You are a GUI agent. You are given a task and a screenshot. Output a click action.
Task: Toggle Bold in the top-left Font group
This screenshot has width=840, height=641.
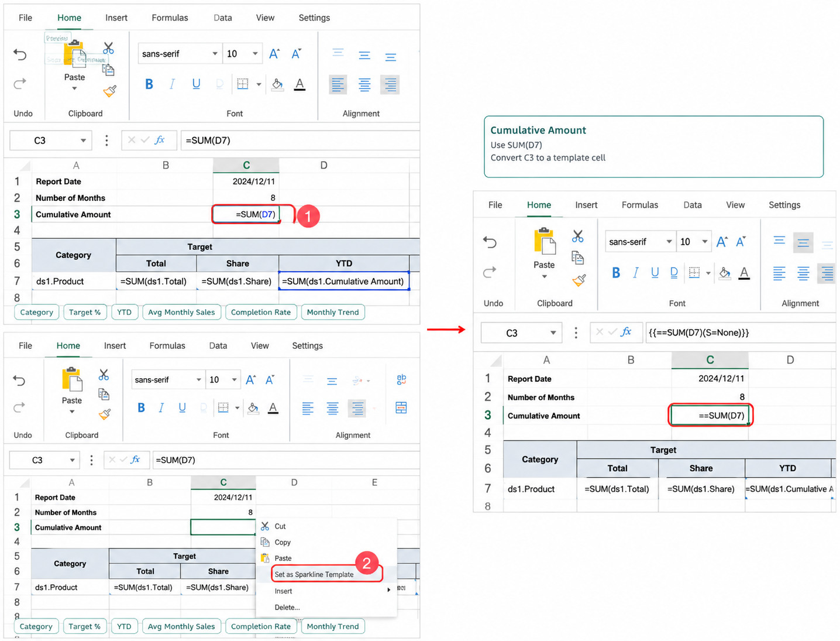[149, 84]
